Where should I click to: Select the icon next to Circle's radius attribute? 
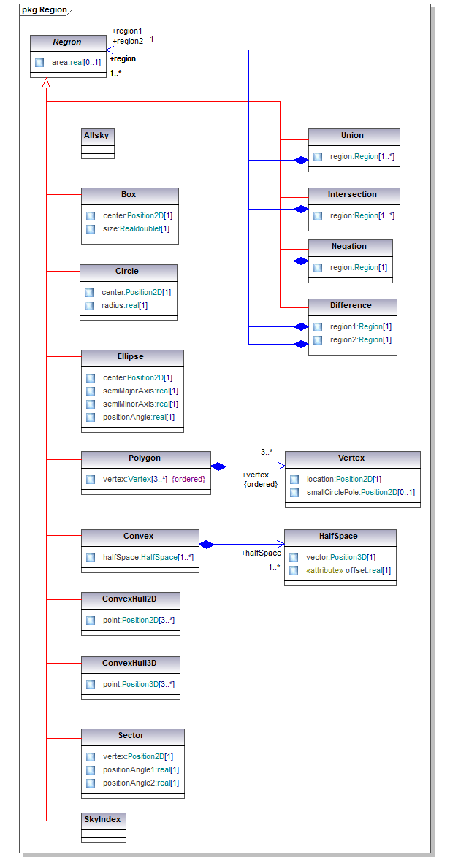pyautogui.click(x=90, y=305)
